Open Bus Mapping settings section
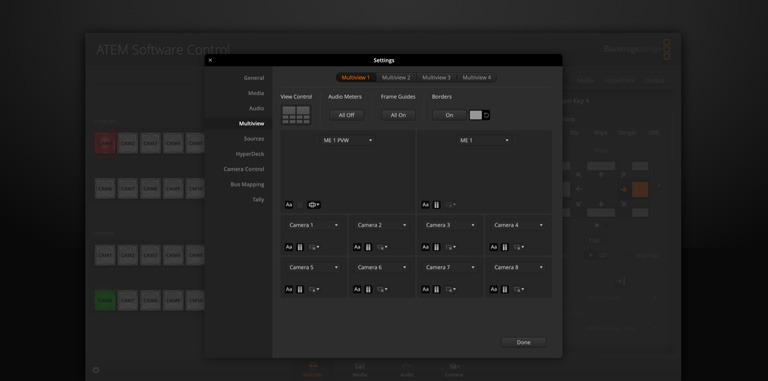This screenshot has height=381, width=768. (x=247, y=185)
